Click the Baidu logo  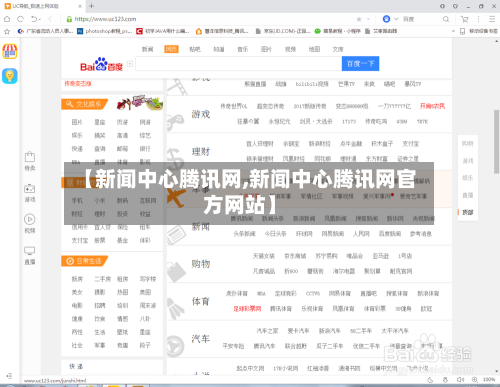point(102,64)
